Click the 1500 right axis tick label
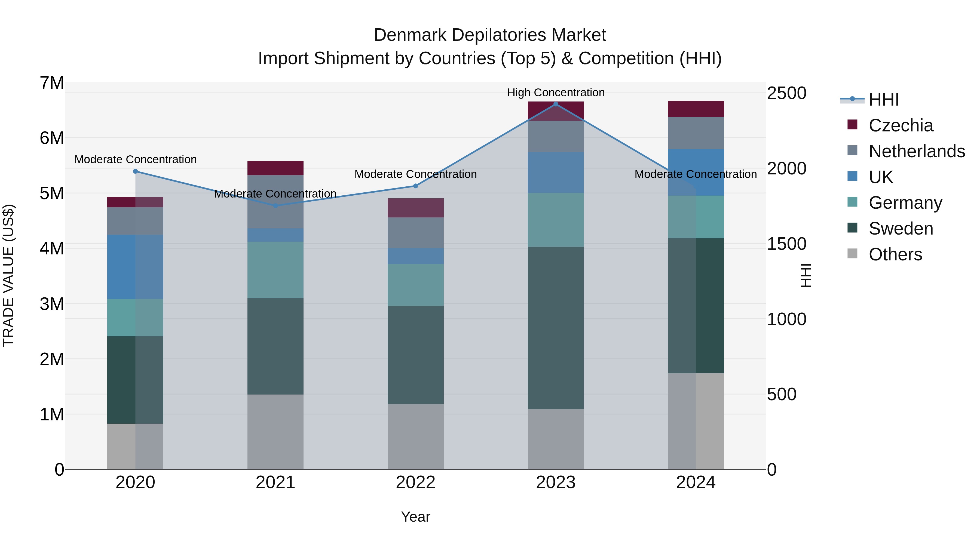The width and height of the screenshot is (980, 551). click(787, 244)
